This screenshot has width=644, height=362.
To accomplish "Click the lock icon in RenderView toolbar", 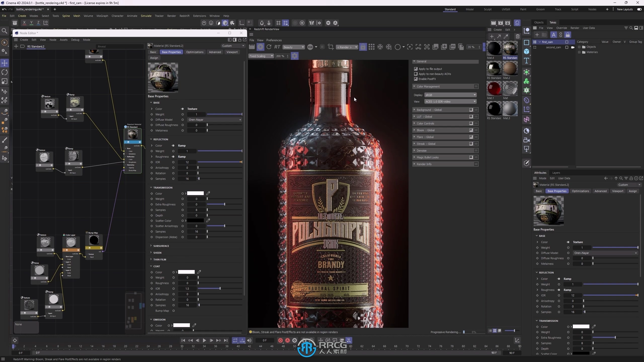I will pyautogui.click(x=363, y=47).
